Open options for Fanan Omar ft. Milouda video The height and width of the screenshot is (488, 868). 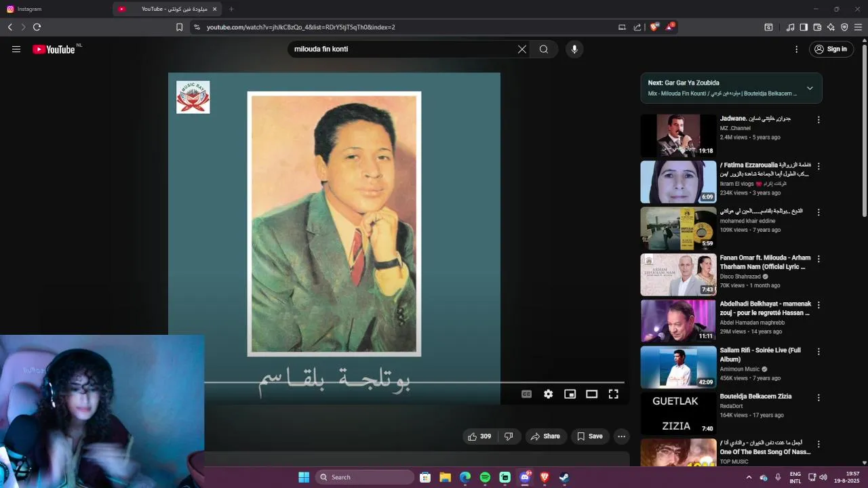(x=818, y=259)
